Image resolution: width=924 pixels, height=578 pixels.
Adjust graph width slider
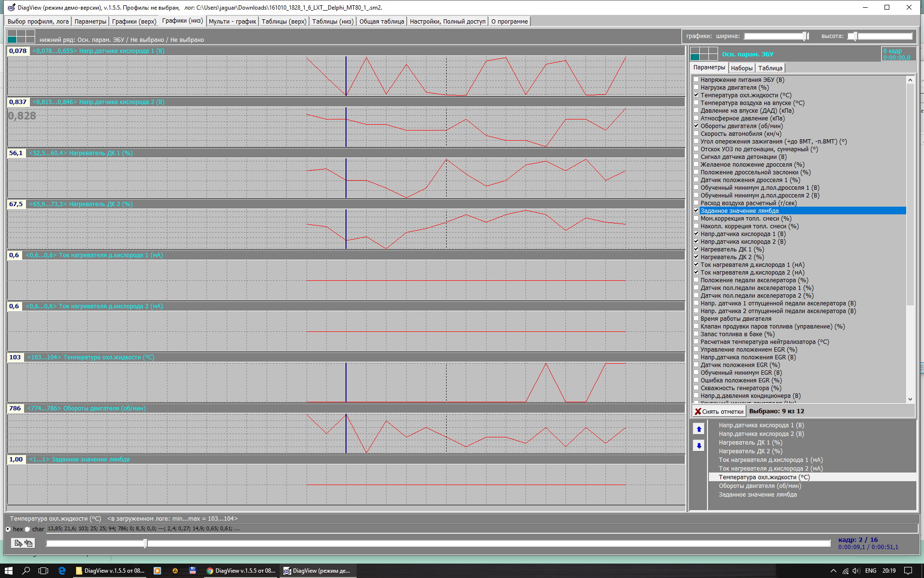click(805, 36)
